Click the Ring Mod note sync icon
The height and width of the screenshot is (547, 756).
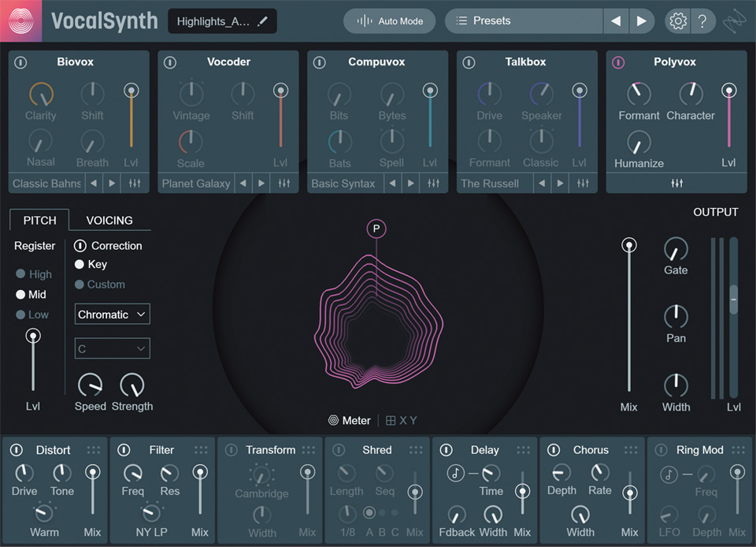click(669, 474)
